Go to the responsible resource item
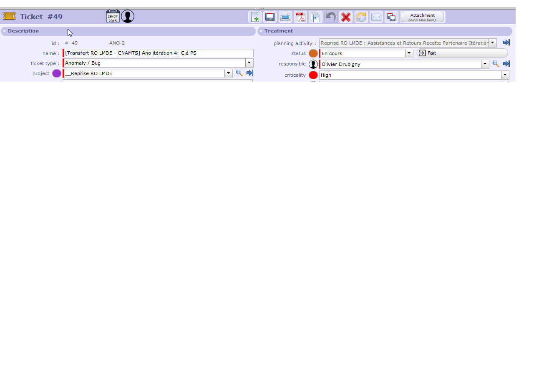The height and width of the screenshot is (392, 539). (x=506, y=64)
